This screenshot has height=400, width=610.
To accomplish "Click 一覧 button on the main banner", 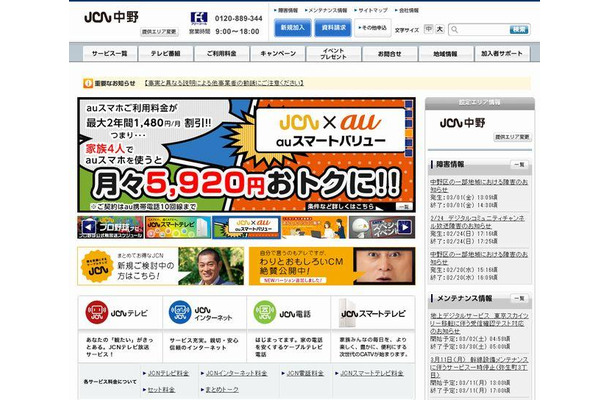I will tap(404, 207).
